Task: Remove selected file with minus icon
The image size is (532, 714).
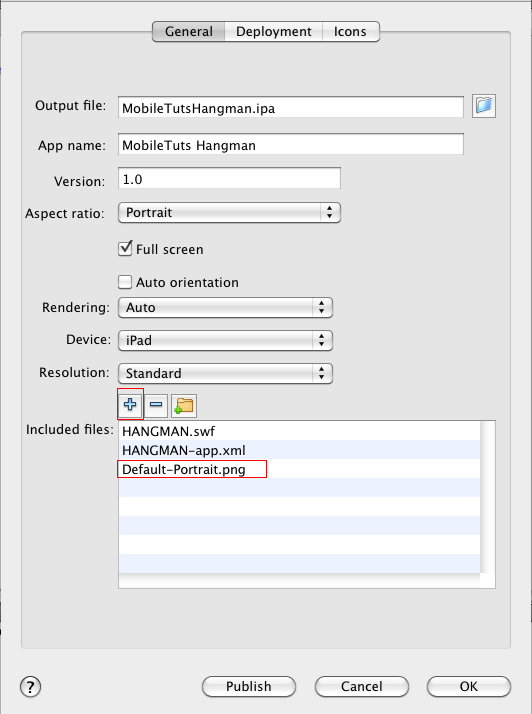Action: [156, 405]
